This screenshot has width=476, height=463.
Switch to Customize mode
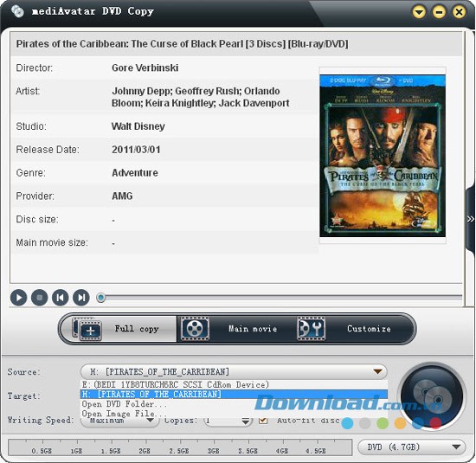[x=354, y=329]
